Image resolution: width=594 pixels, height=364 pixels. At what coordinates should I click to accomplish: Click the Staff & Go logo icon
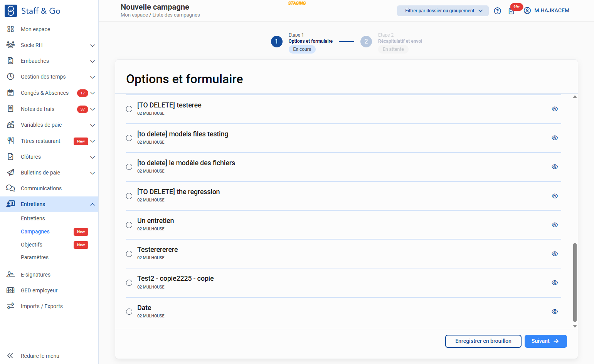click(11, 11)
